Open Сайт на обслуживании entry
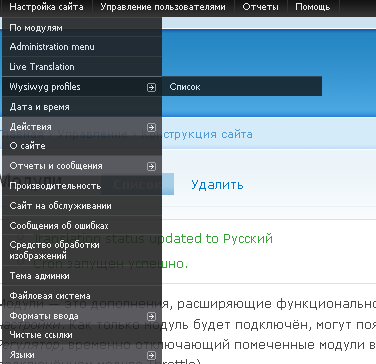This screenshot has width=376, height=364. 82,206
